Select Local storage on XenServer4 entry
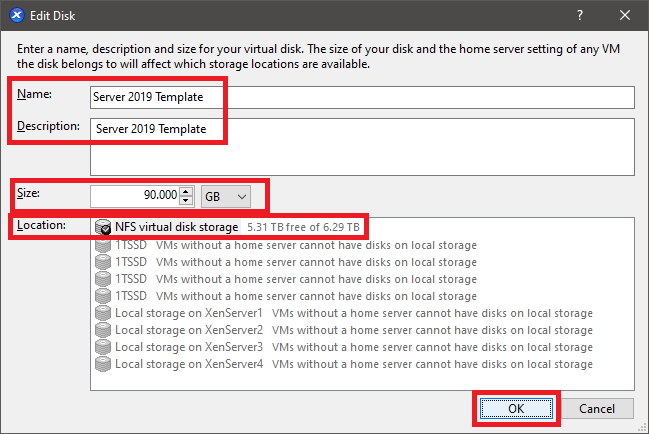This screenshot has height=434, width=649. tap(189, 364)
